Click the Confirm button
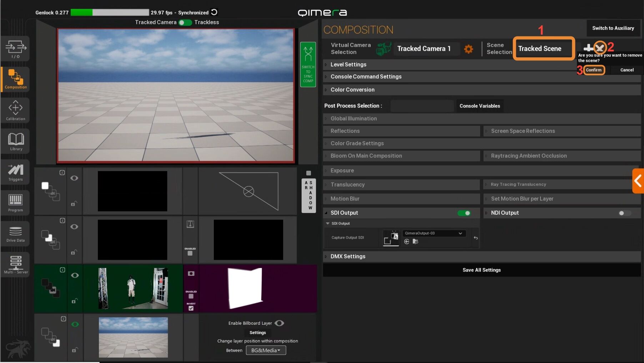This screenshot has width=644, height=363. [594, 70]
